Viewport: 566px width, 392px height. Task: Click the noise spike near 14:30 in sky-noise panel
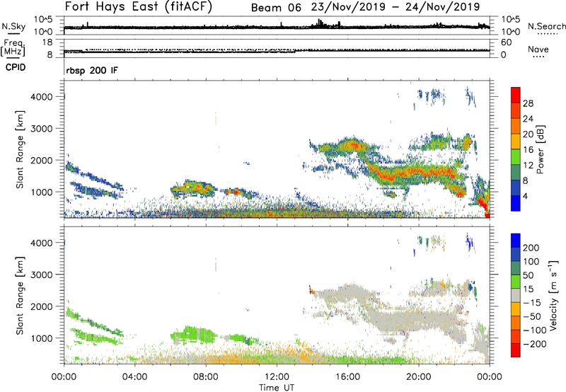tap(319, 23)
